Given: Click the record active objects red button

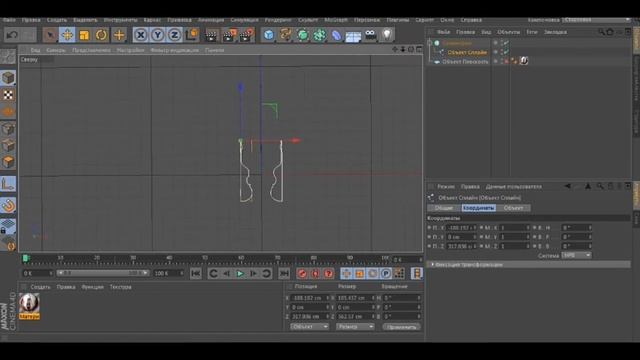Looking at the screenshot, I should (302, 273).
